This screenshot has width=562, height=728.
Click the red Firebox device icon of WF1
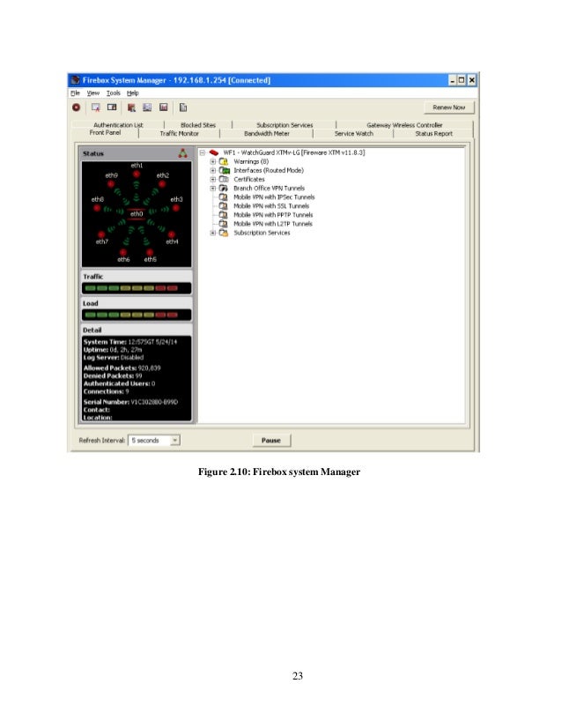tap(214, 152)
